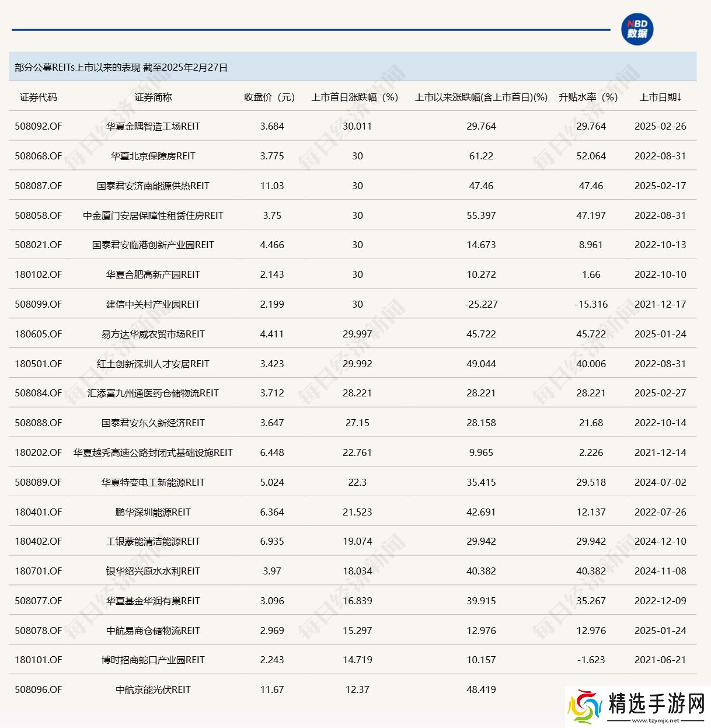Click the 证券简称 column header

pyautogui.click(x=153, y=97)
